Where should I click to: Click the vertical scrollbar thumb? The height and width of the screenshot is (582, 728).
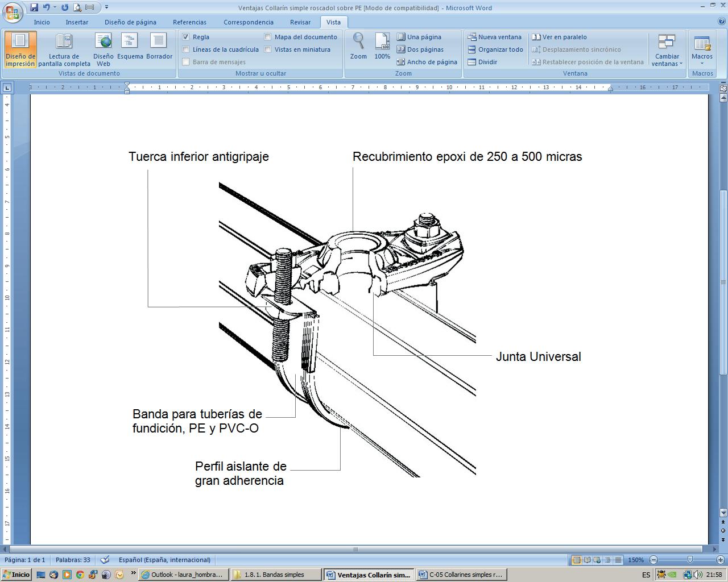click(723, 282)
